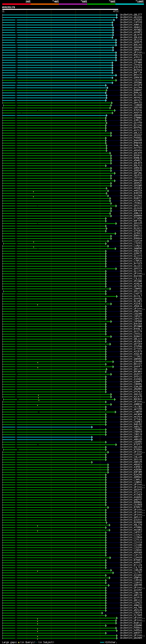Click the label UniRef100_P73456

tap(131, 218)
